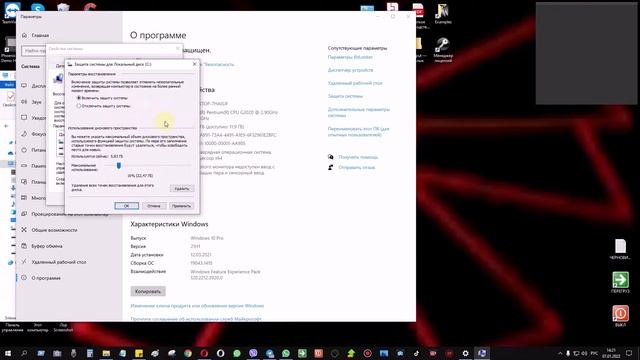Open the Tablet icon in Settings sidebar
This screenshot has width=640, height=360.
coord(24,182)
